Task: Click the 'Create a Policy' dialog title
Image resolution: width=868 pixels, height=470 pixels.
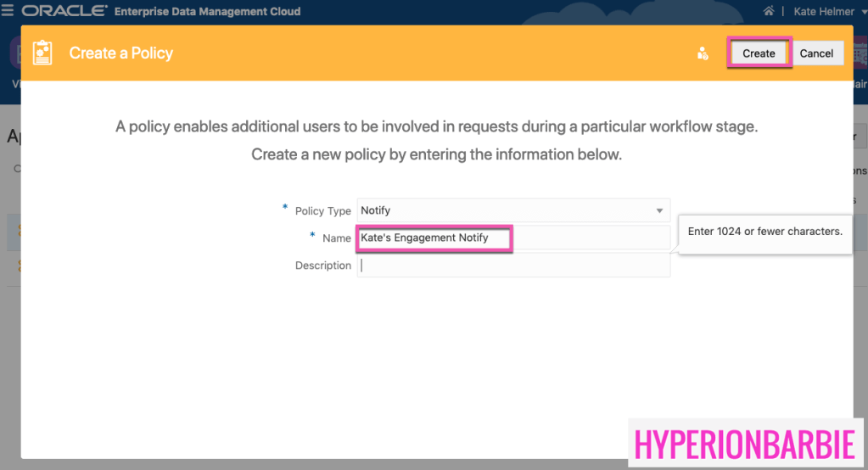Action: point(120,53)
